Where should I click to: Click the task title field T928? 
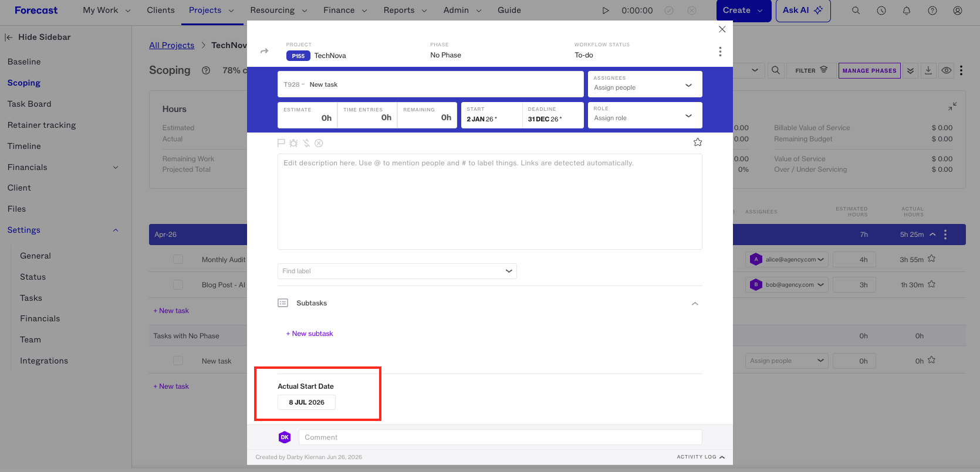tap(430, 84)
